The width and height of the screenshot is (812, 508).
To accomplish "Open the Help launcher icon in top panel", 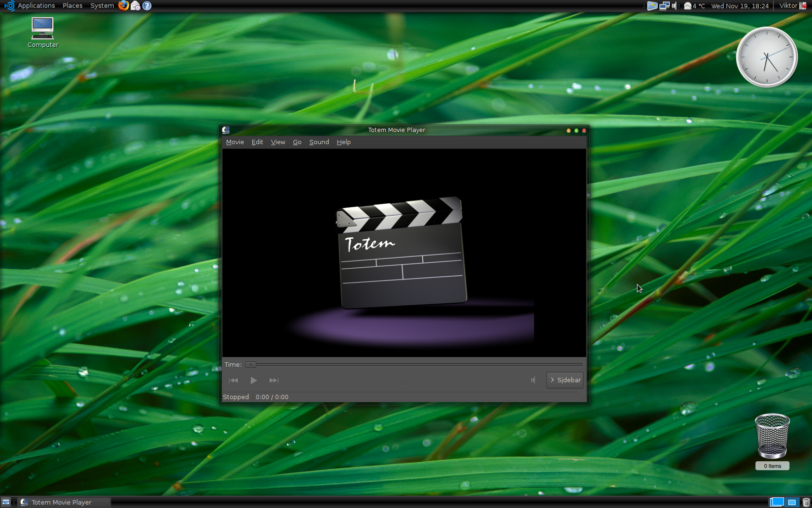I will tap(147, 6).
